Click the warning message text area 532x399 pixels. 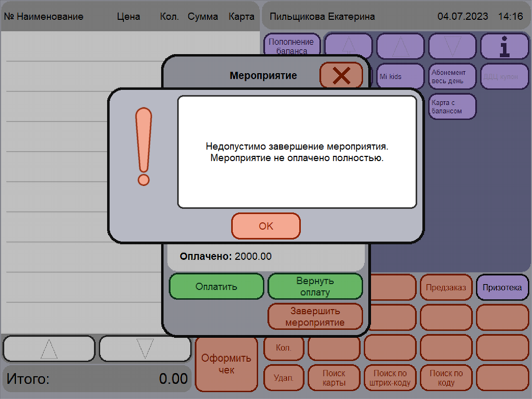[x=297, y=152]
